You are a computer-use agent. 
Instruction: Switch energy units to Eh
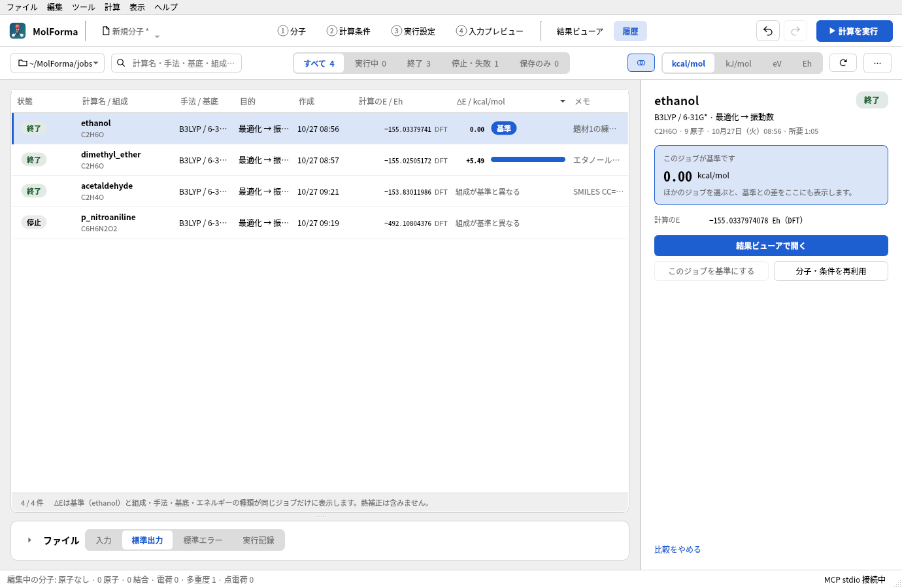(807, 63)
